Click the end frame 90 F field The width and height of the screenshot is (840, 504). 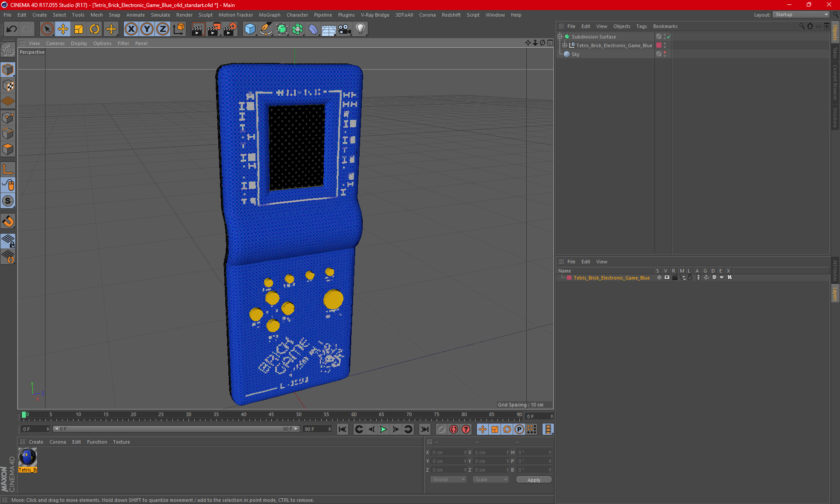click(318, 429)
